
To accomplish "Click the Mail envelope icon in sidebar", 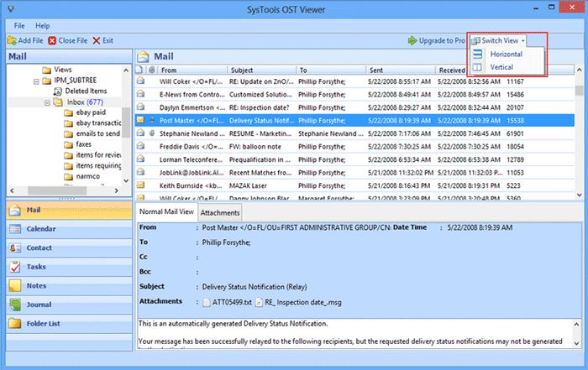I will pyautogui.click(x=14, y=210).
